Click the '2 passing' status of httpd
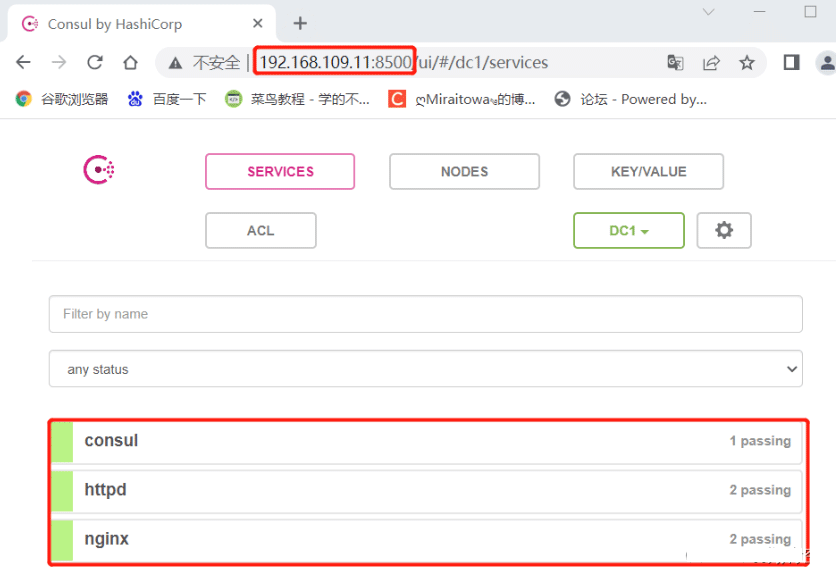Viewport: 836px width, 574px height. (760, 490)
